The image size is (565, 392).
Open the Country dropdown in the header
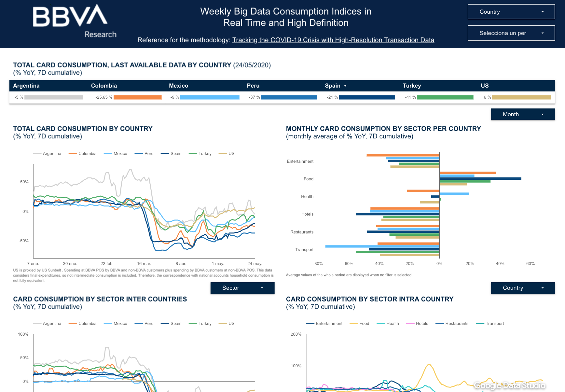511,12
